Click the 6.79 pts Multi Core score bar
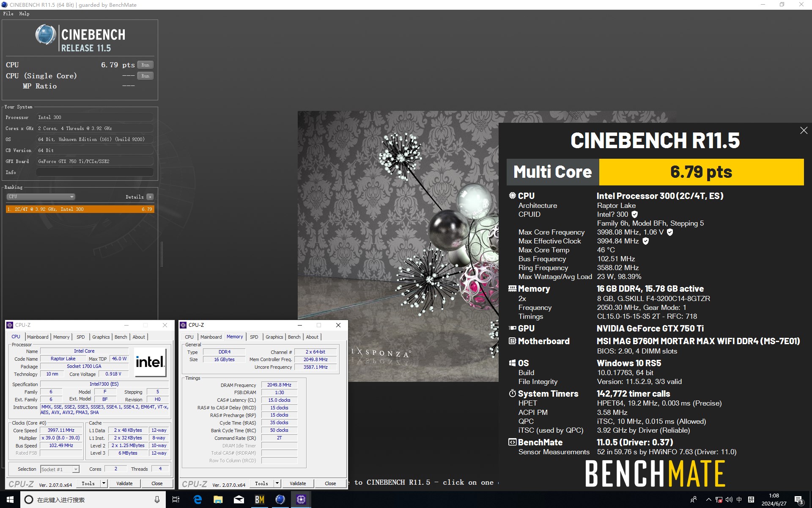 pos(701,172)
